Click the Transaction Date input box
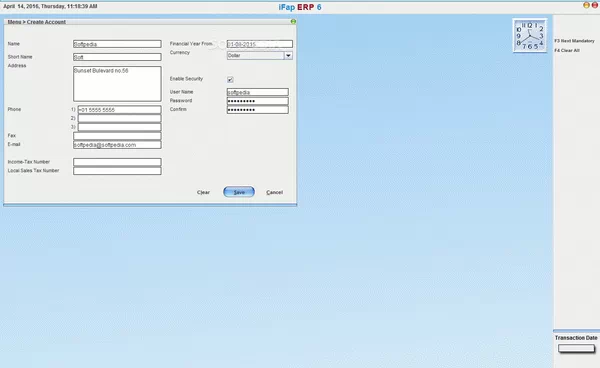 pyautogui.click(x=576, y=348)
